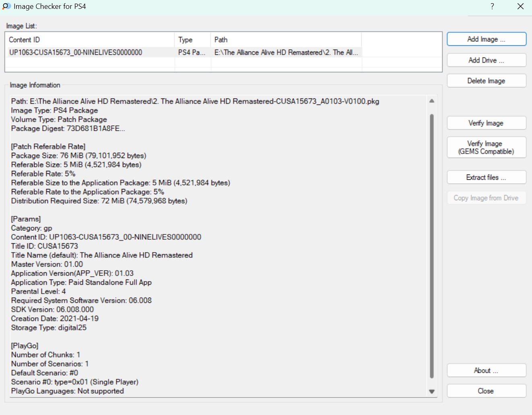This screenshot has height=415, width=532.
Task: Click the Add Drive button
Action: tap(486, 60)
